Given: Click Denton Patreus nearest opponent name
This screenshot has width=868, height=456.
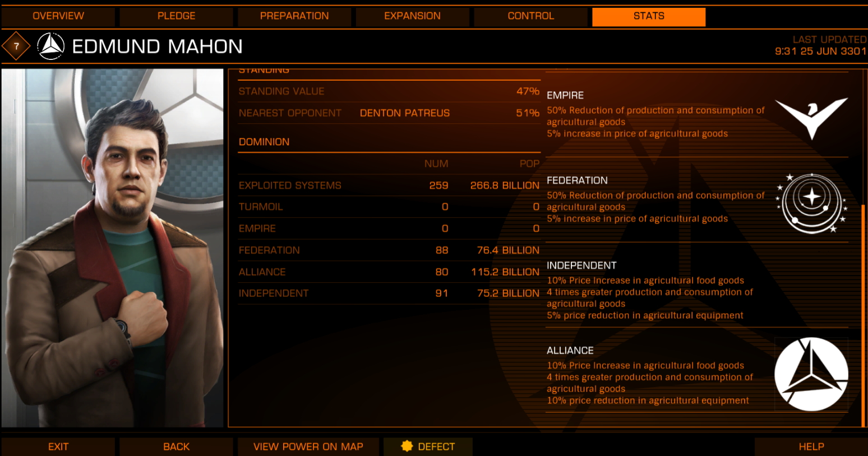Looking at the screenshot, I should coord(405,113).
